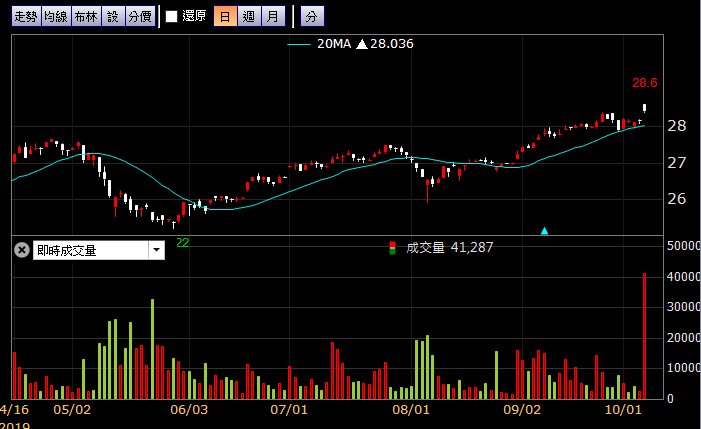Click the 40000 volume axis label
701x429 pixels.
[x=684, y=277]
